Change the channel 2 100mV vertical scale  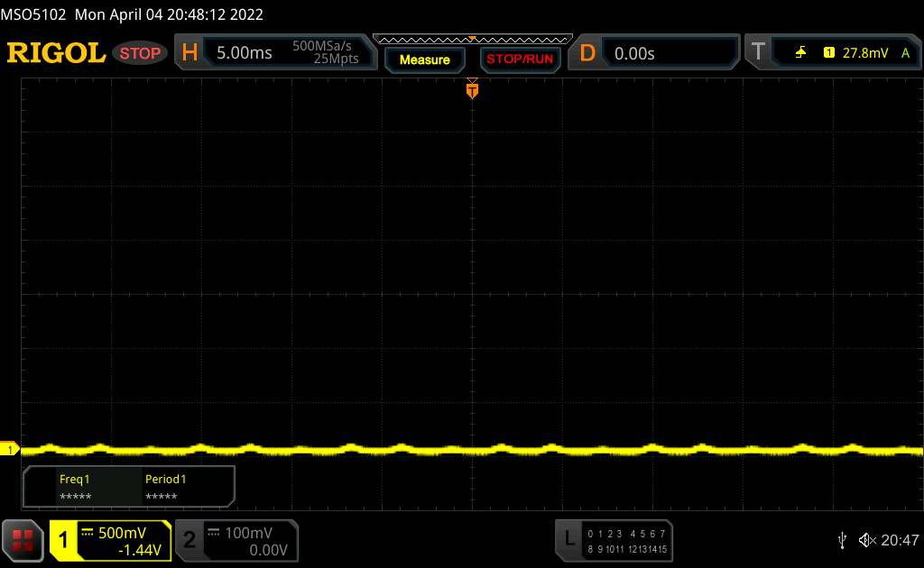(x=249, y=533)
